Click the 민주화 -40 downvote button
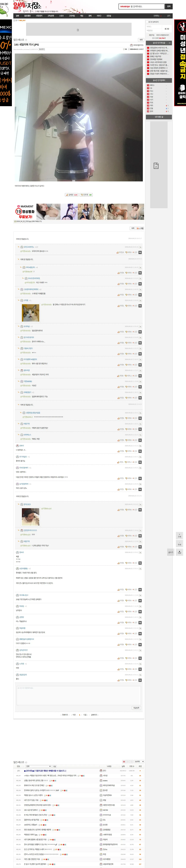Image resolution: width=186 pixels, height=868 pixels. [86, 194]
